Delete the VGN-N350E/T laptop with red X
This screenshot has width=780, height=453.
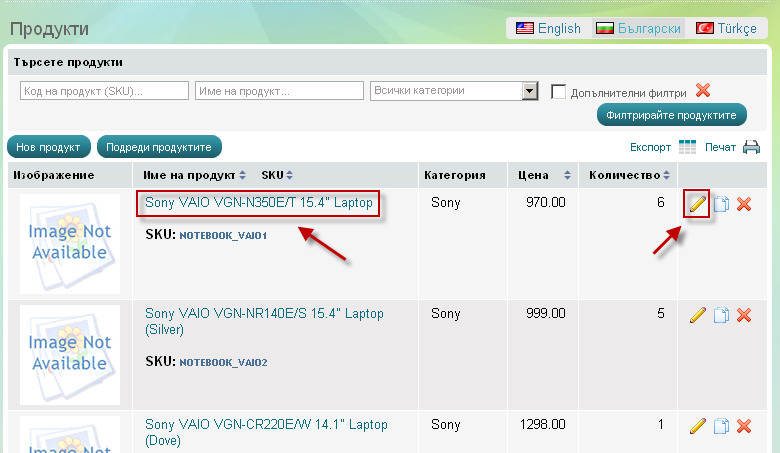tap(744, 204)
